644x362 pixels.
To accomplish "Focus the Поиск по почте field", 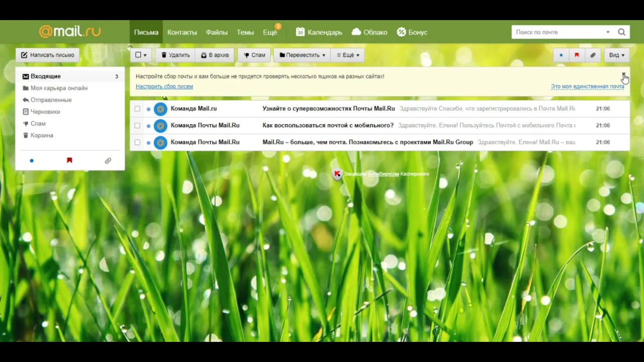I will (557, 32).
